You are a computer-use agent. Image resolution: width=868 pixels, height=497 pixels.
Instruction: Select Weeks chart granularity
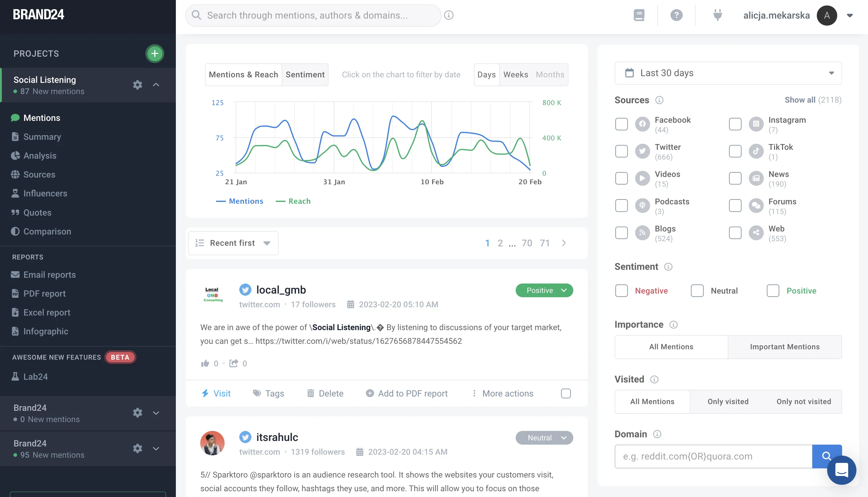point(515,74)
